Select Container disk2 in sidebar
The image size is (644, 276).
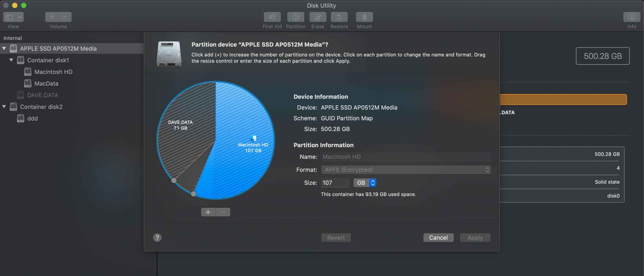[41, 107]
